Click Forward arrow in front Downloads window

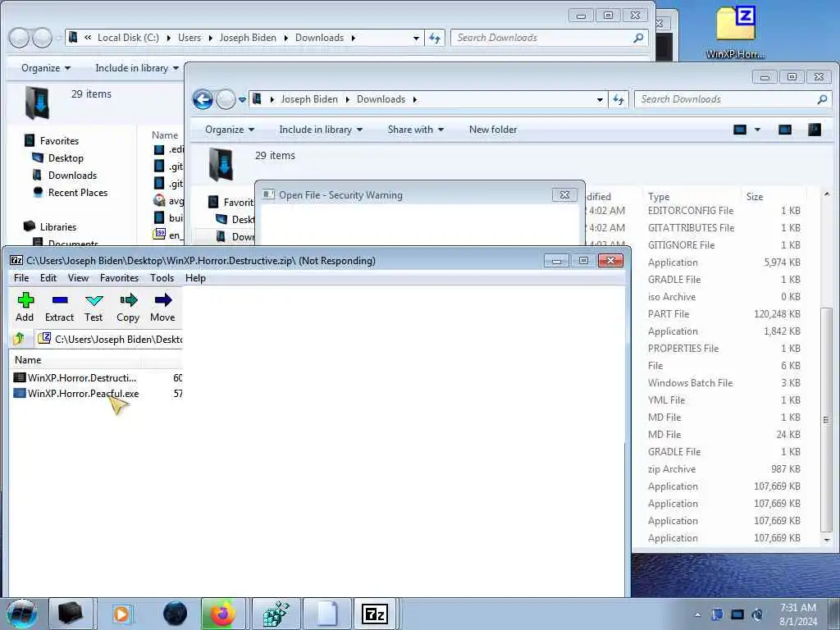point(226,99)
